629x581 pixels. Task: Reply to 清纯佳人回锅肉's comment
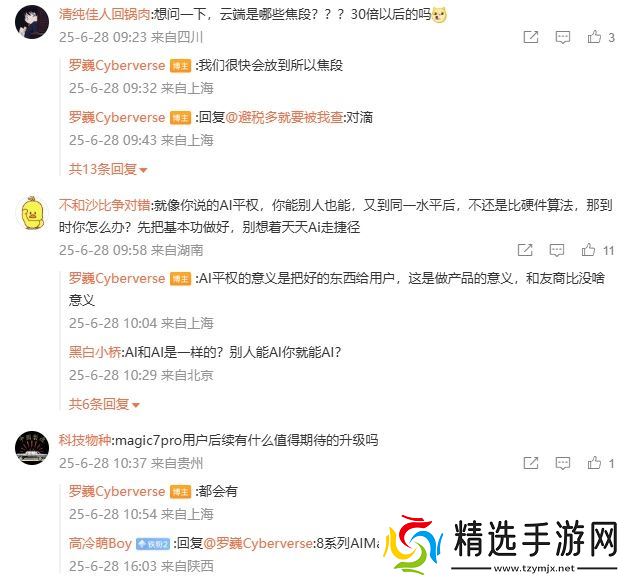(x=562, y=37)
